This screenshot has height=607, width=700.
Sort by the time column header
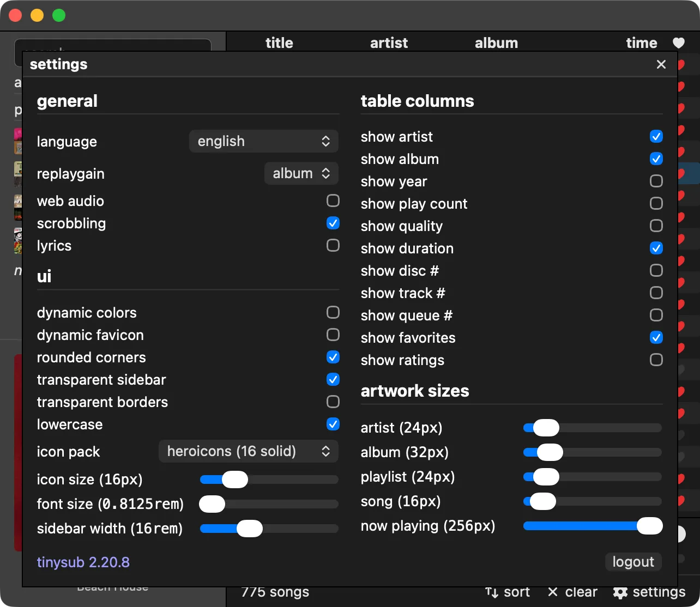coord(642,43)
